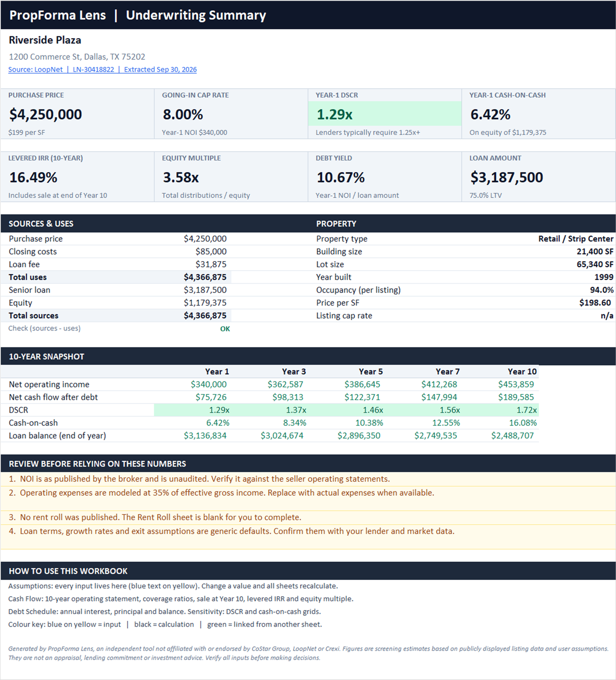Select the 75.0% LTV caption
The width and height of the screenshot is (616, 680).
coord(485,195)
